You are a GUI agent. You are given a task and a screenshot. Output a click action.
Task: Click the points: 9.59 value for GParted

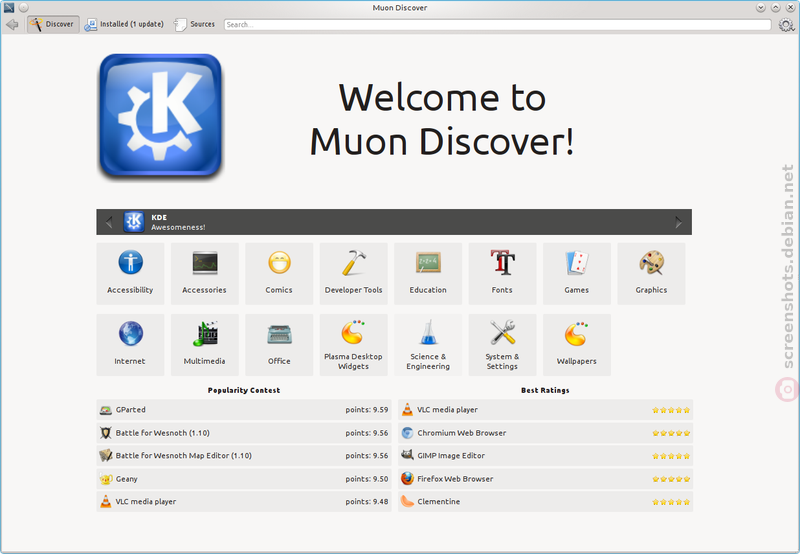point(366,410)
